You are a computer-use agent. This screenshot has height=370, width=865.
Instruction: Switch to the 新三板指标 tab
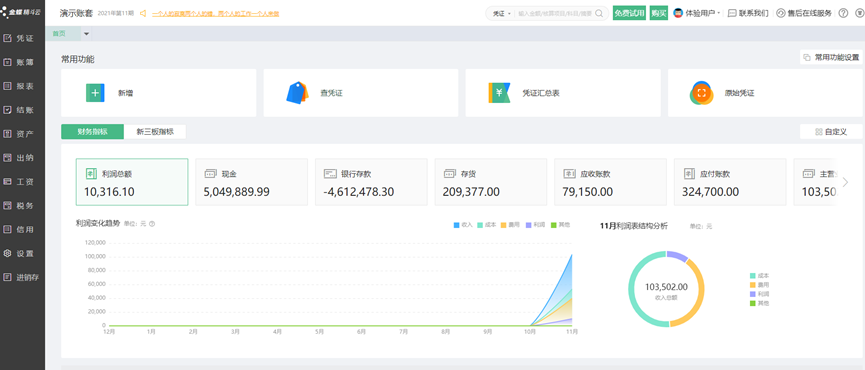155,132
